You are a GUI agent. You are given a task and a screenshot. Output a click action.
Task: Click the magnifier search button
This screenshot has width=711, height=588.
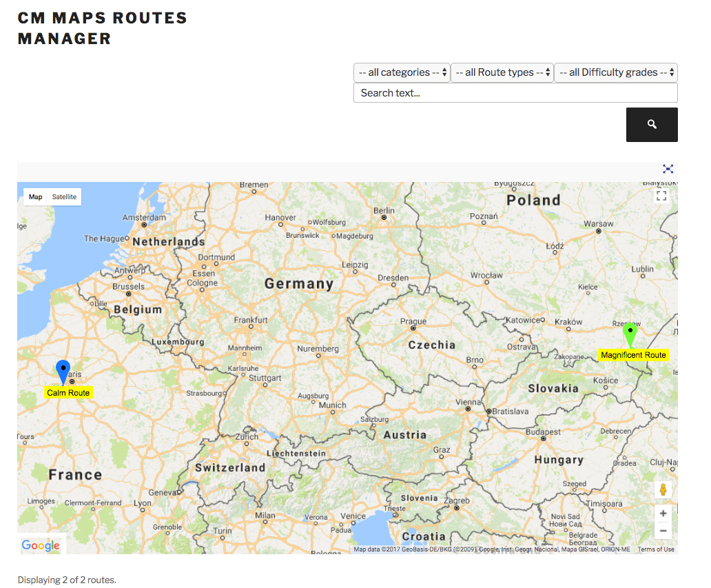point(652,125)
